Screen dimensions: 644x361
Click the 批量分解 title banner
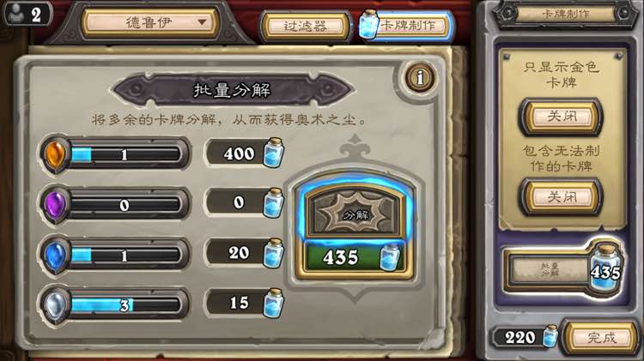point(233,90)
